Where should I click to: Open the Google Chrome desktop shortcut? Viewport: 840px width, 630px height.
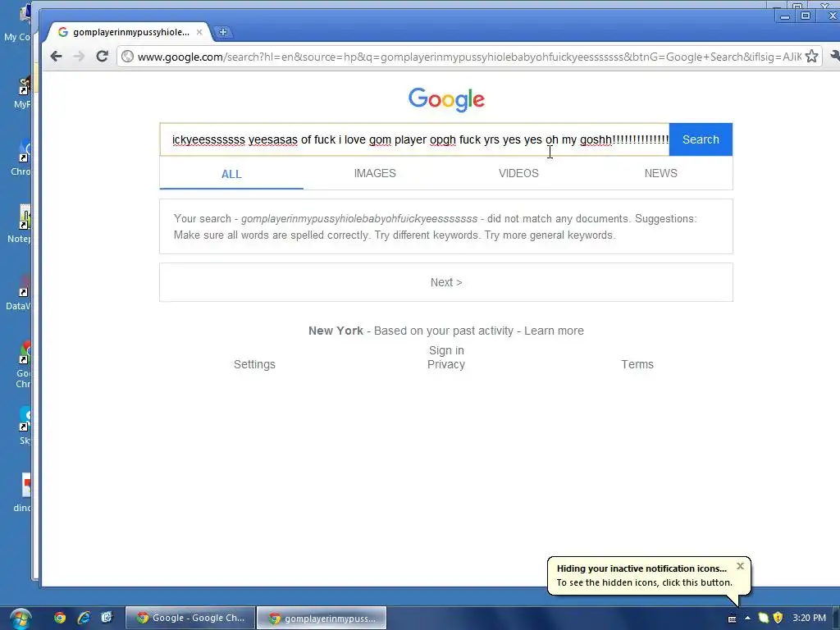point(23,364)
